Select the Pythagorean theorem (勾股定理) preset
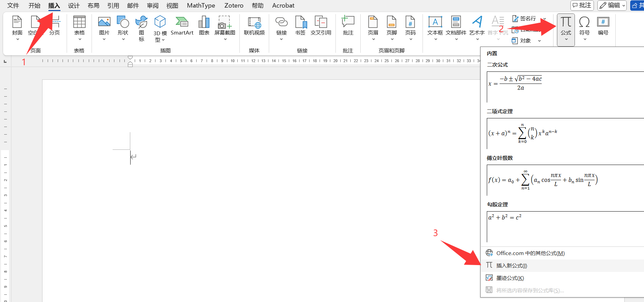 coord(565,226)
